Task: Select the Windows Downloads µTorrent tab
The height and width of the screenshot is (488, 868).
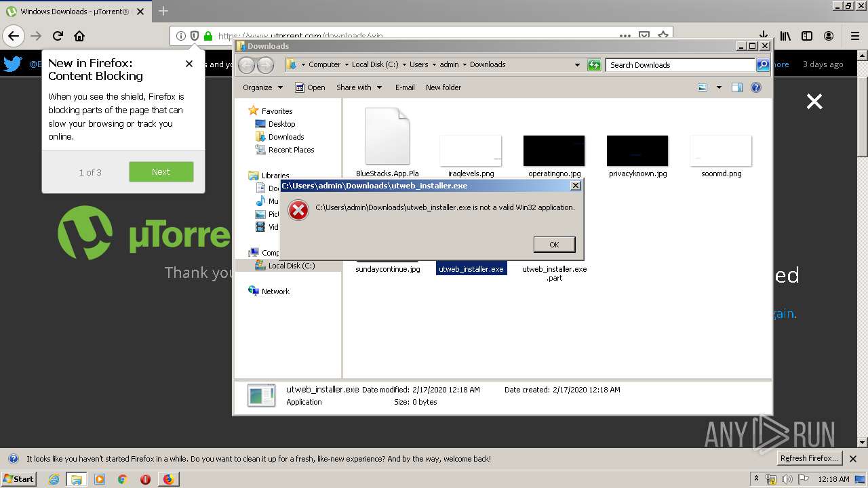Action: (75, 12)
